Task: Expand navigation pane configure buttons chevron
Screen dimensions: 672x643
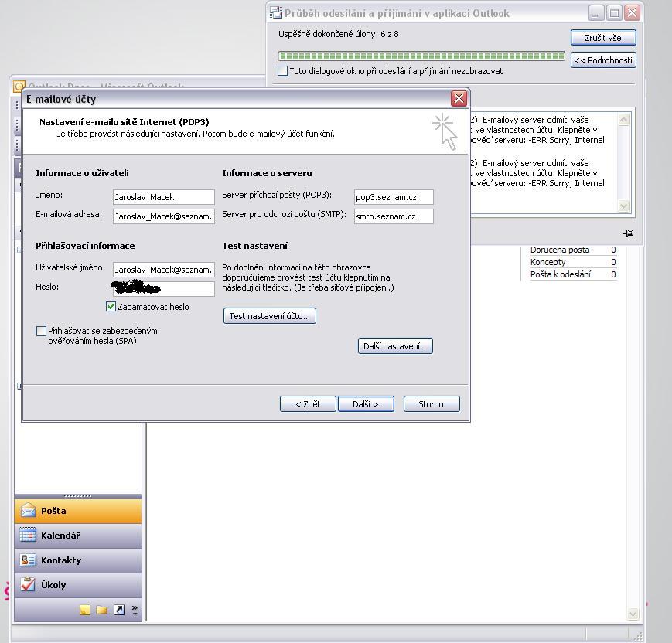Action: [x=135, y=610]
